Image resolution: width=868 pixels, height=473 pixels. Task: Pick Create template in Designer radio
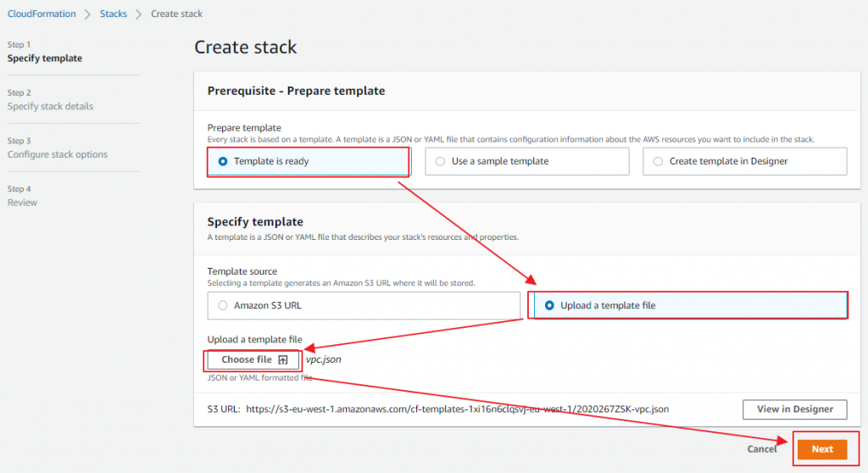[x=658, y=161]
